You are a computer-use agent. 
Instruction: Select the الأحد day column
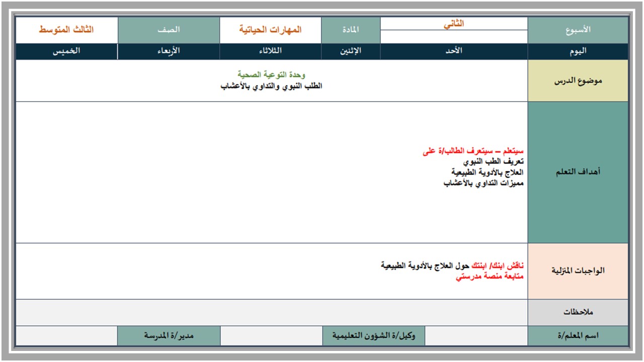tap(454, 51)
